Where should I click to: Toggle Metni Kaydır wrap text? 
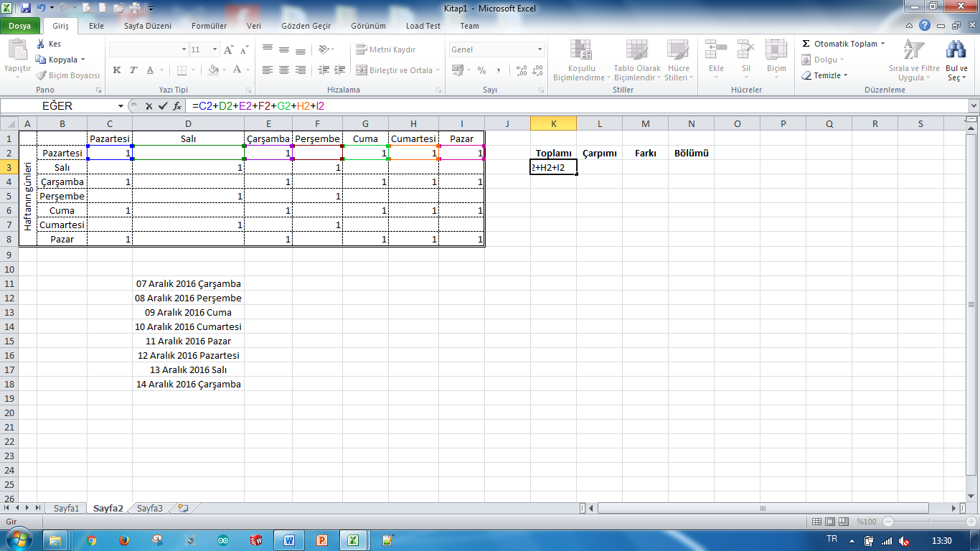(386, 50)
